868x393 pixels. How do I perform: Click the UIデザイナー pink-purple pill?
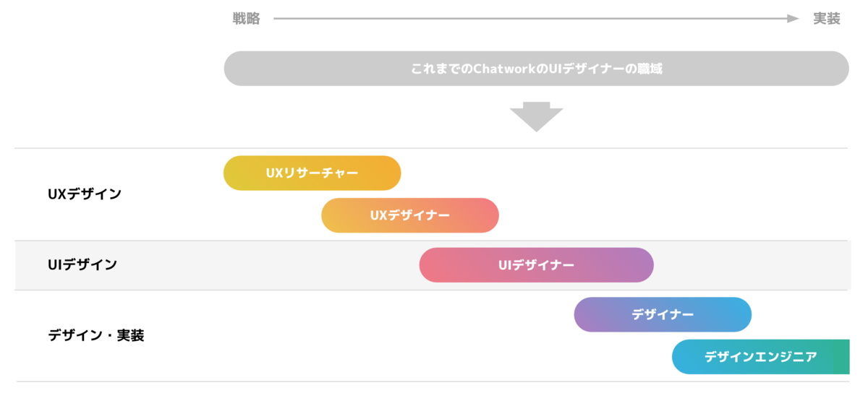536,265
